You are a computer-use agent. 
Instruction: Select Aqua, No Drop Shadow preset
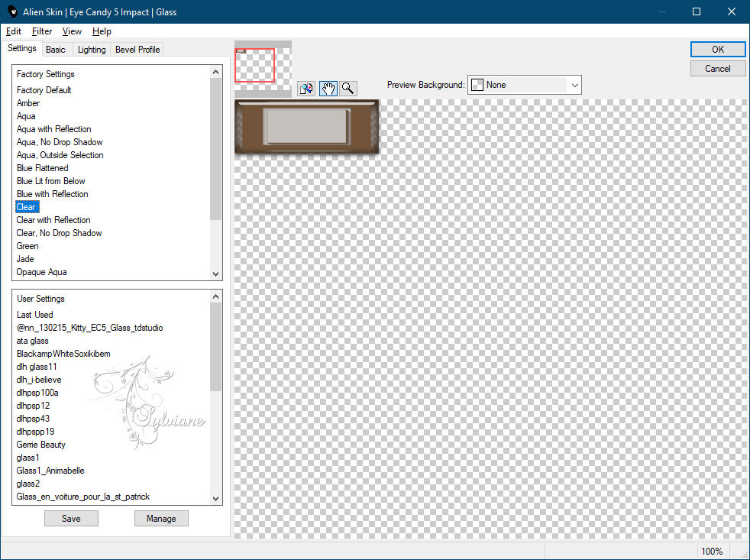pyautogui.click(x=60, y=141)
